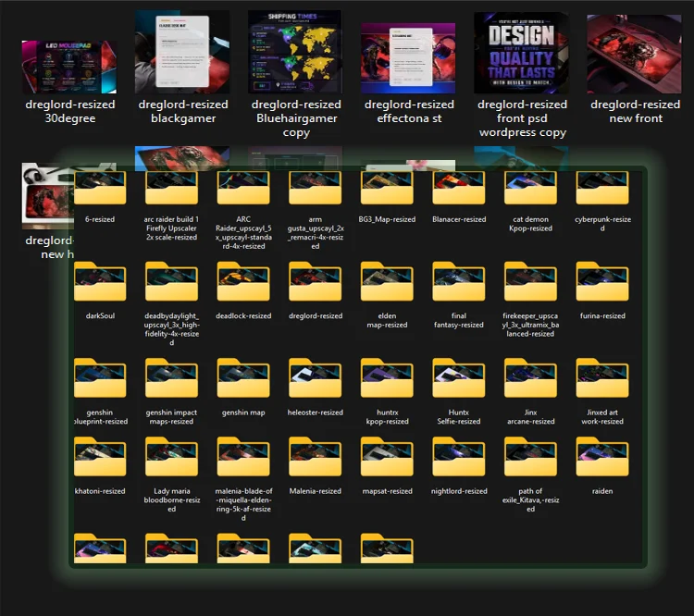Viewport: 694px width, 616px height.
Task: Select the ARC Raider_upscayl_5x folder icon
Action: click(243, 188)
